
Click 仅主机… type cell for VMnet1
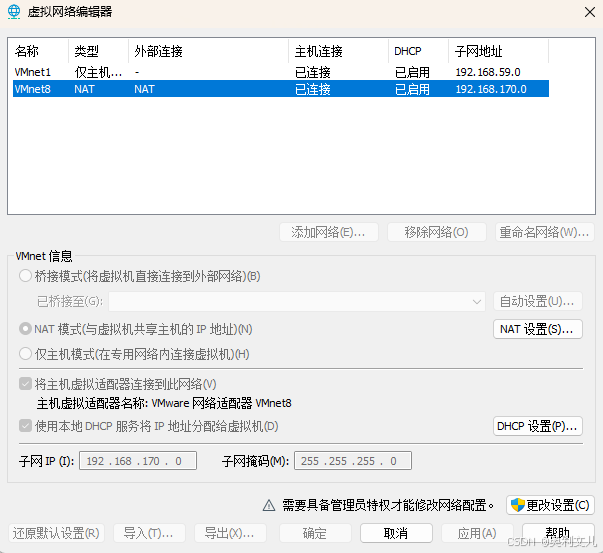(x=98, y=72)
